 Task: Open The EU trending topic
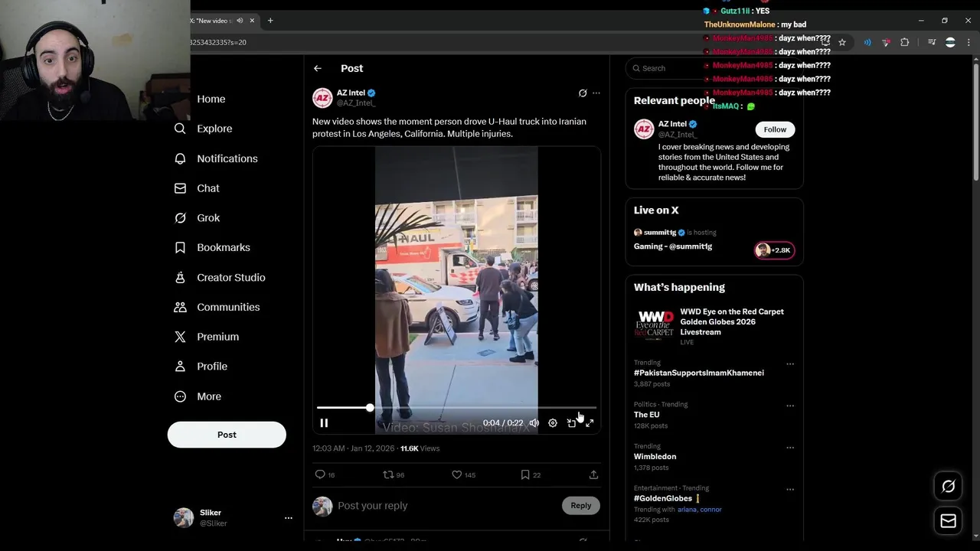coord(647,415)
